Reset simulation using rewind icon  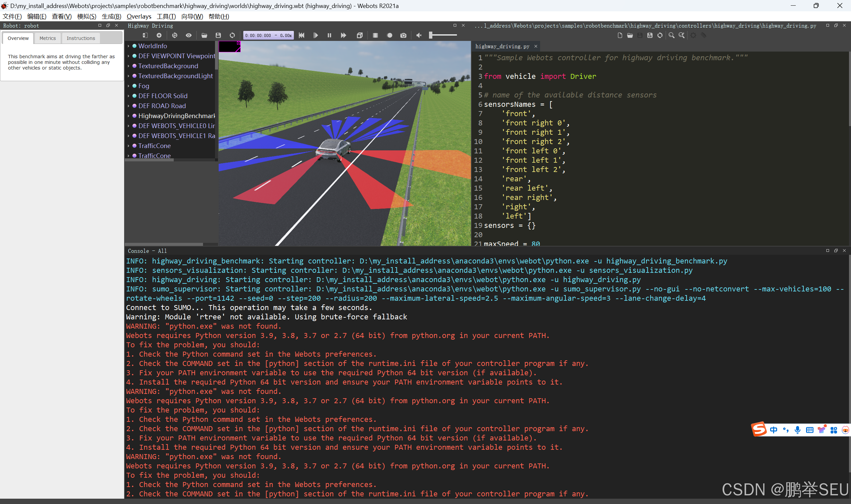[301, 35]
